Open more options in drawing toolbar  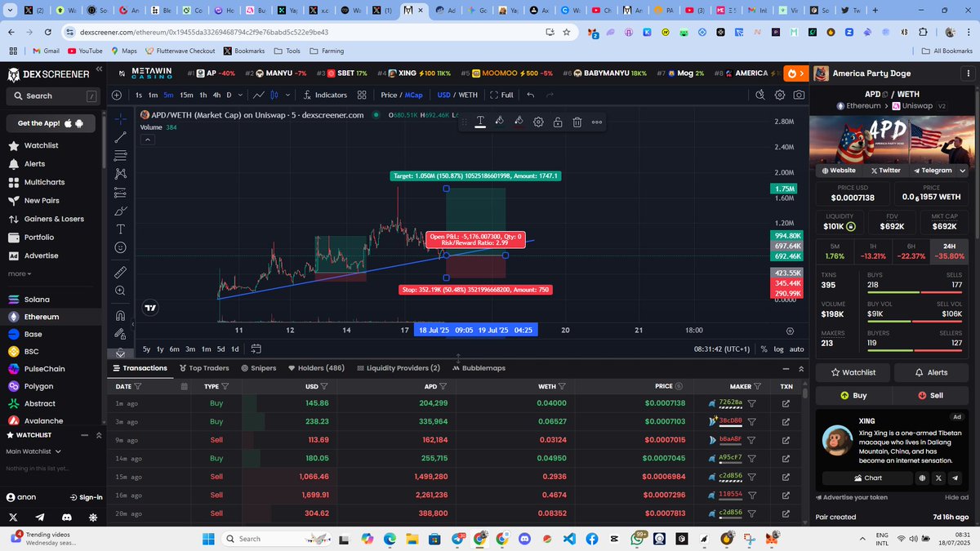tap(597, 122)
